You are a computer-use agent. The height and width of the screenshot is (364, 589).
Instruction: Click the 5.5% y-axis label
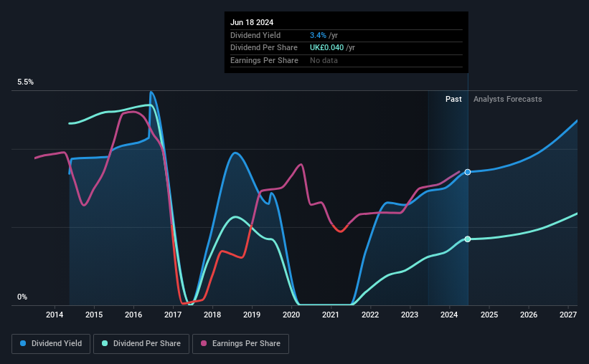[26, 82]
